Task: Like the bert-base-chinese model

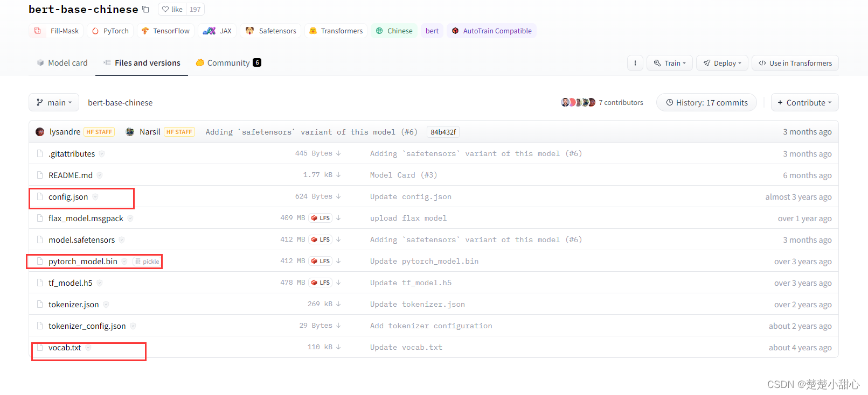Action: (x=172, y=9)
